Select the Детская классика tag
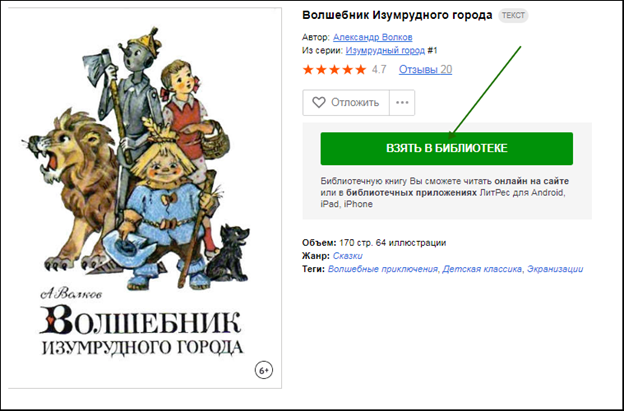Screen dimensions: 624x411 click(482, 269)
